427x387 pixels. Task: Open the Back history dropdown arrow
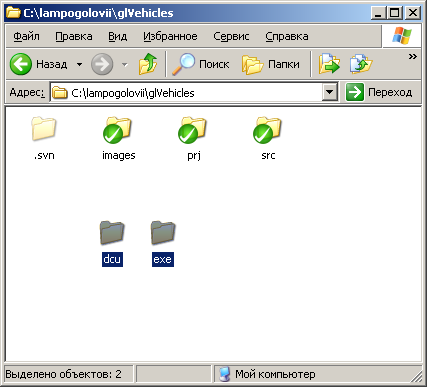click(79, 64)
